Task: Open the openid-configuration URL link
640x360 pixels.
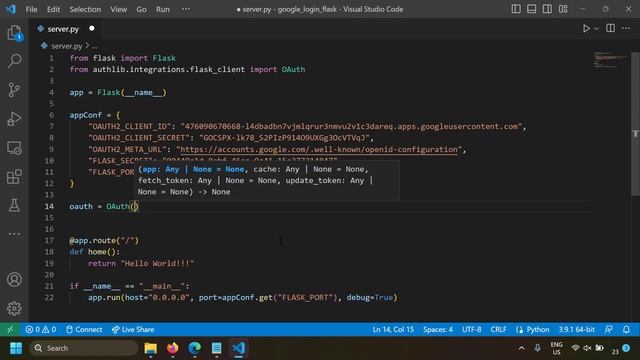Action: click(319, 149)
